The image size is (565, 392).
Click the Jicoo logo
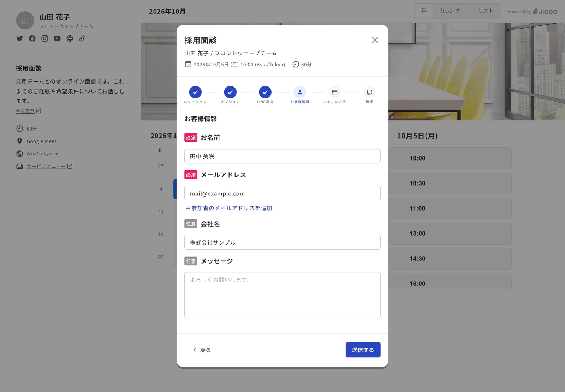(x=545, y=11)
